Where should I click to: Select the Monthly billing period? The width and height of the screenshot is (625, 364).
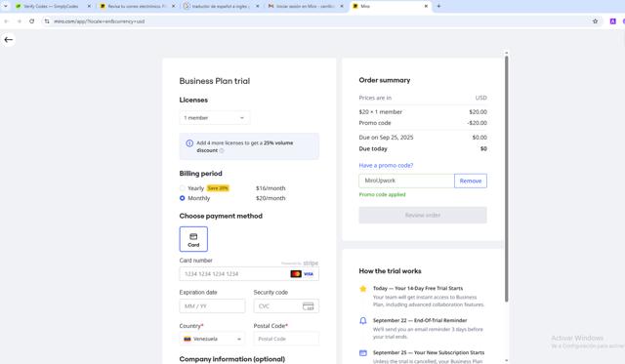coord(183,198)
